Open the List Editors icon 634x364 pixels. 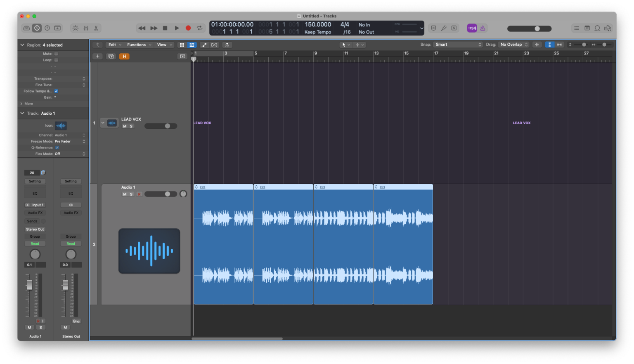[576, 28]
